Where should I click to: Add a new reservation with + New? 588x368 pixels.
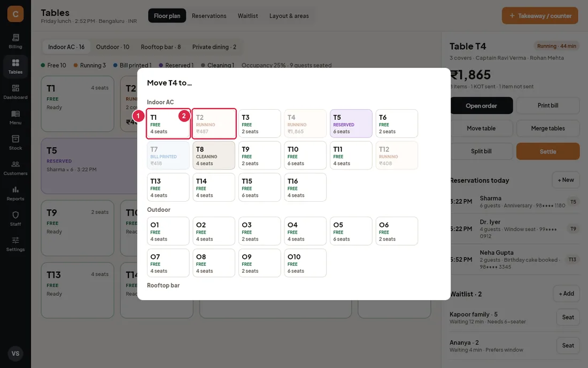(x=566, y=180)
